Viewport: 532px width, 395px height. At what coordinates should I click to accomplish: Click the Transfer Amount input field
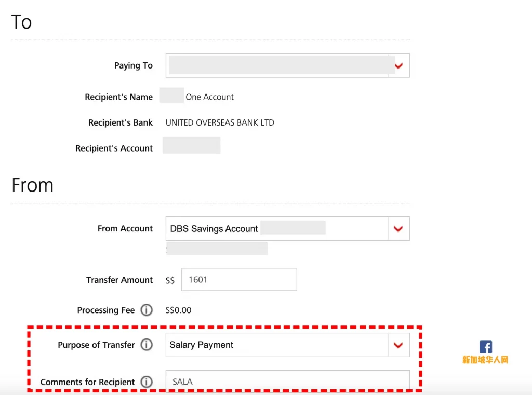coord(239,279)
